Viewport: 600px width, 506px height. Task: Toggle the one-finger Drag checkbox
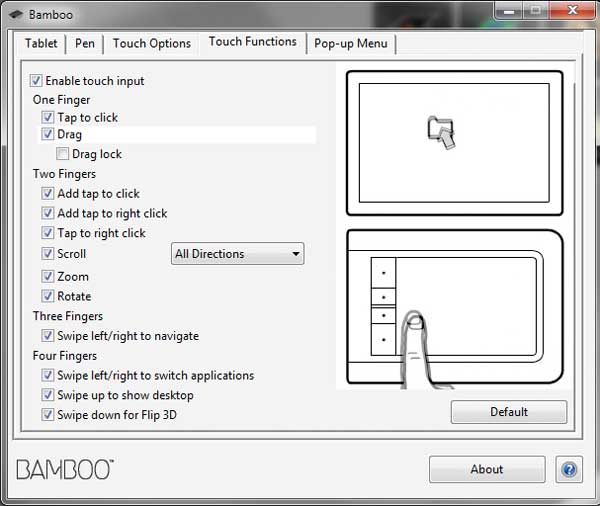(47, 134)
